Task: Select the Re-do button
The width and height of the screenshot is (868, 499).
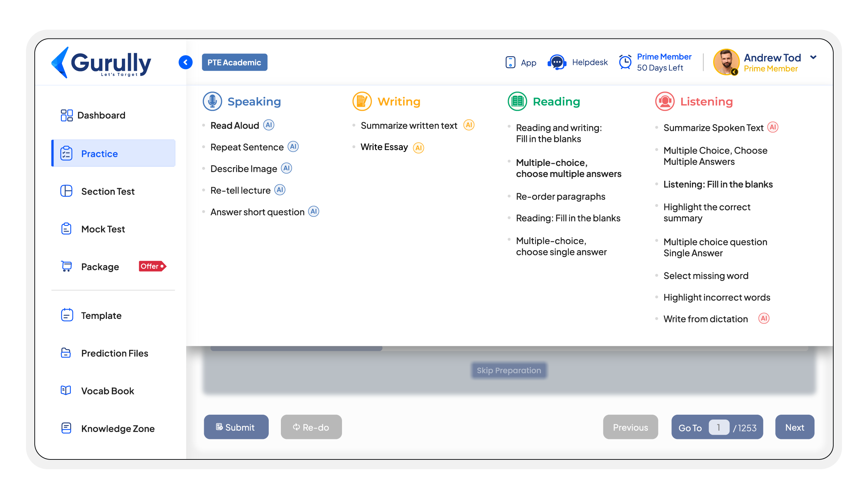Action: point(311,427)
